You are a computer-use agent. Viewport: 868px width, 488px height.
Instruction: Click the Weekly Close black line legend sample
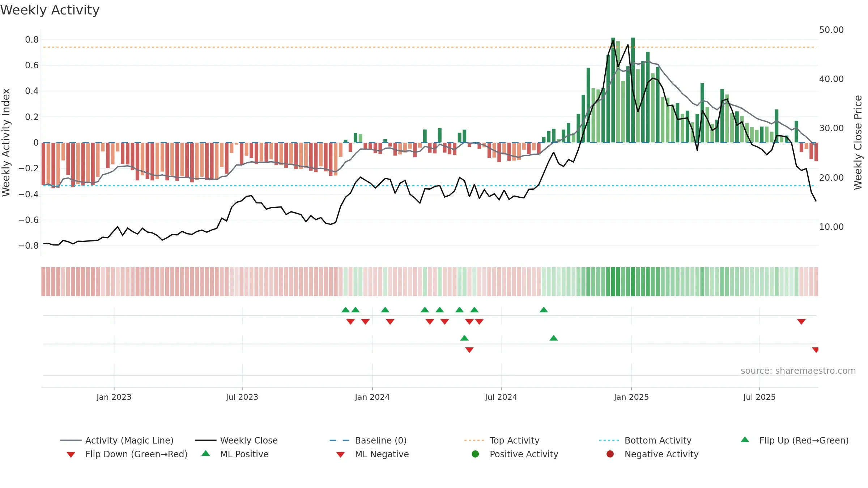tap(205, 440)
